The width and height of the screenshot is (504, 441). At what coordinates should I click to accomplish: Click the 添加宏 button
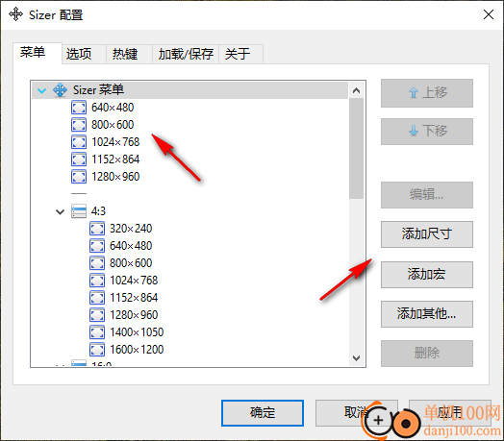(x=427, y=275)
